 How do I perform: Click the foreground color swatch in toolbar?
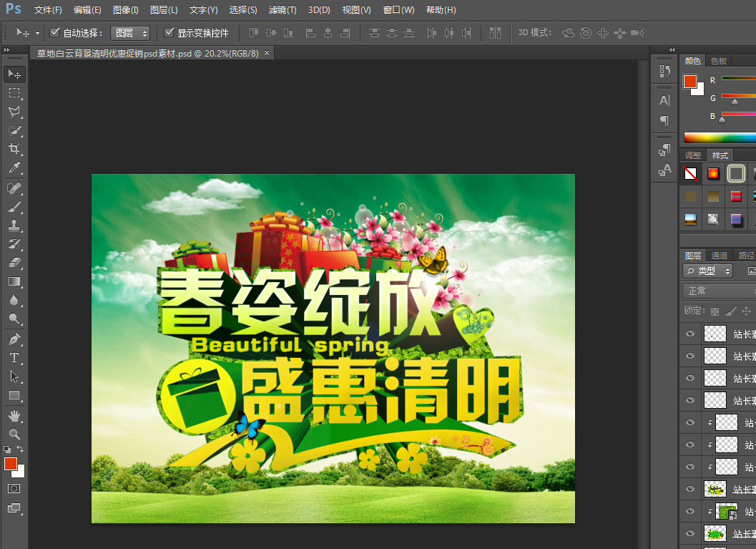point(10,464)
